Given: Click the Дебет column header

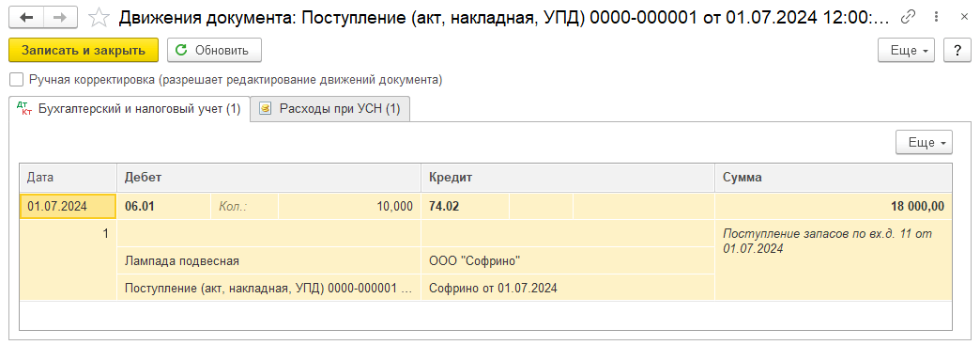Looking at the screenshot, I should (x=268, y=178).
